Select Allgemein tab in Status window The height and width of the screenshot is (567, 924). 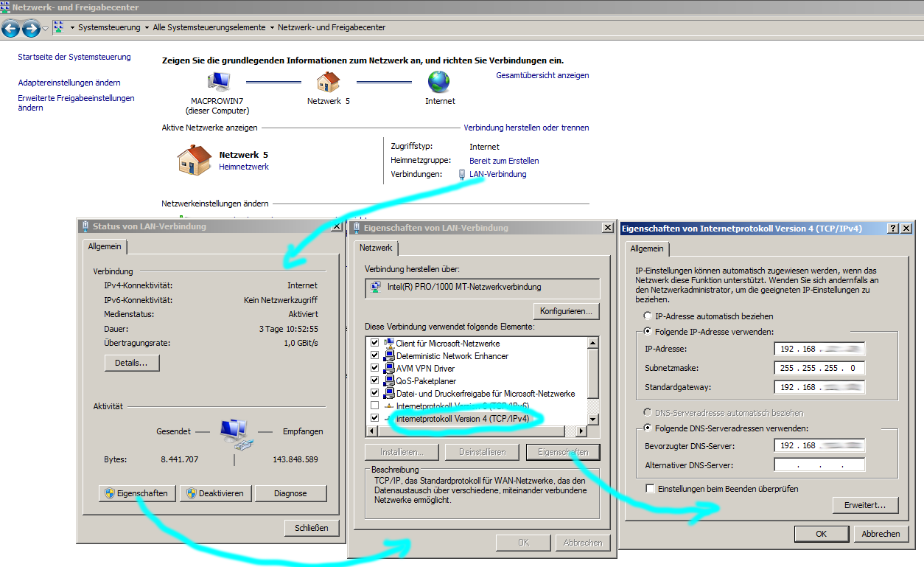(x=106, y=247)
